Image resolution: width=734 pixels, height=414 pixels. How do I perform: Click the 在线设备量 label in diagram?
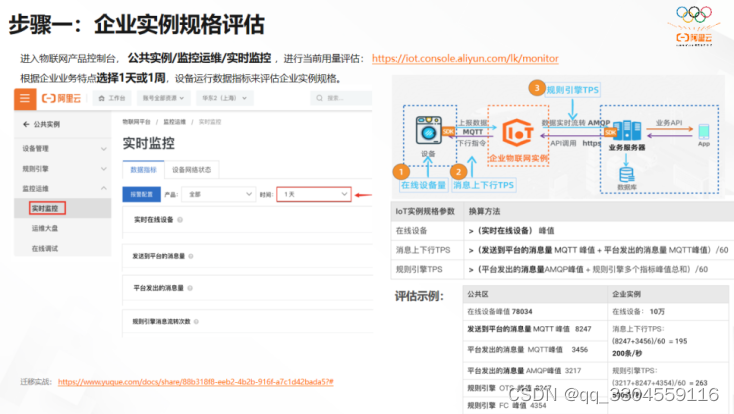point(423,185)
